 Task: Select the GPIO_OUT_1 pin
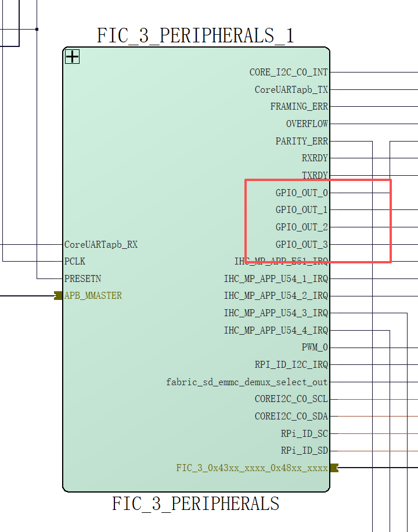(x=302, y=209)
